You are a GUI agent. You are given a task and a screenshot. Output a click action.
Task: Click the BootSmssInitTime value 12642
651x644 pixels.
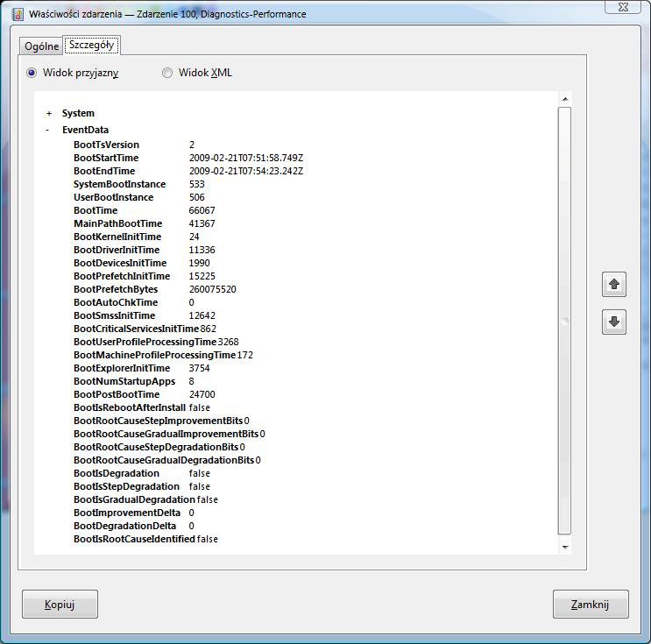click(x=202, y=316)
